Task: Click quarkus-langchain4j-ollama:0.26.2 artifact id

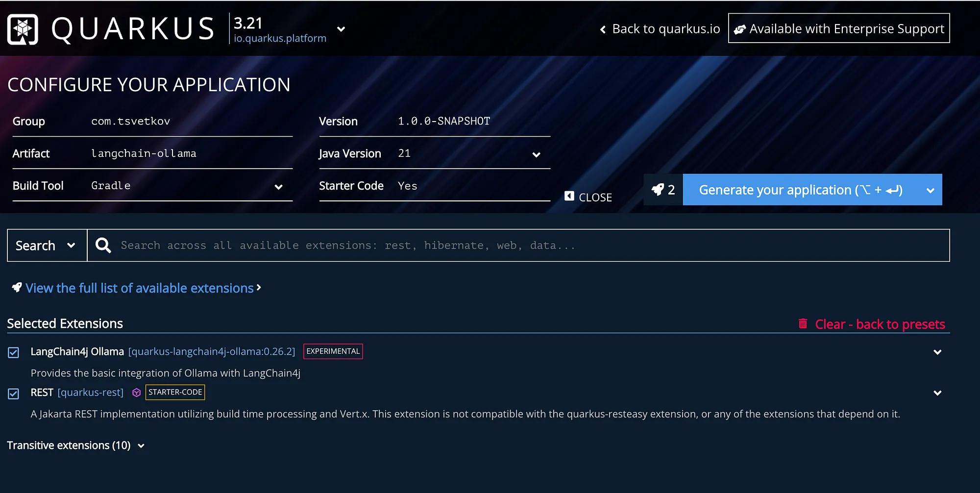Action: click(x=212, y=351)
